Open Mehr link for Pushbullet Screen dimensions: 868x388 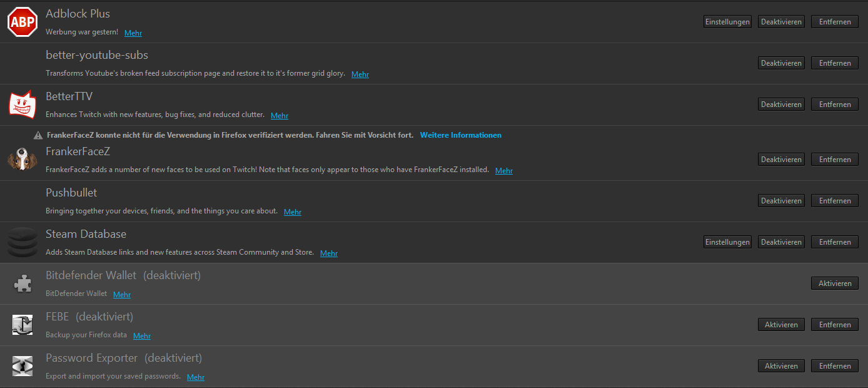point(293,212)
